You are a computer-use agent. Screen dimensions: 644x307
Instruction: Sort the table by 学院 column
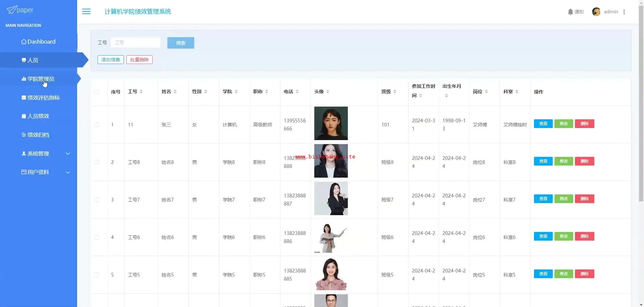[236, 91]
